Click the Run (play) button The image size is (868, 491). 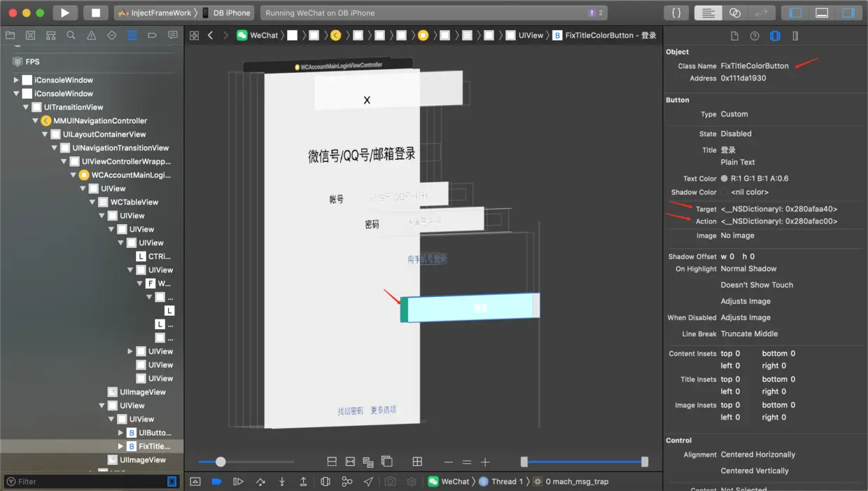tap(65, 13)
